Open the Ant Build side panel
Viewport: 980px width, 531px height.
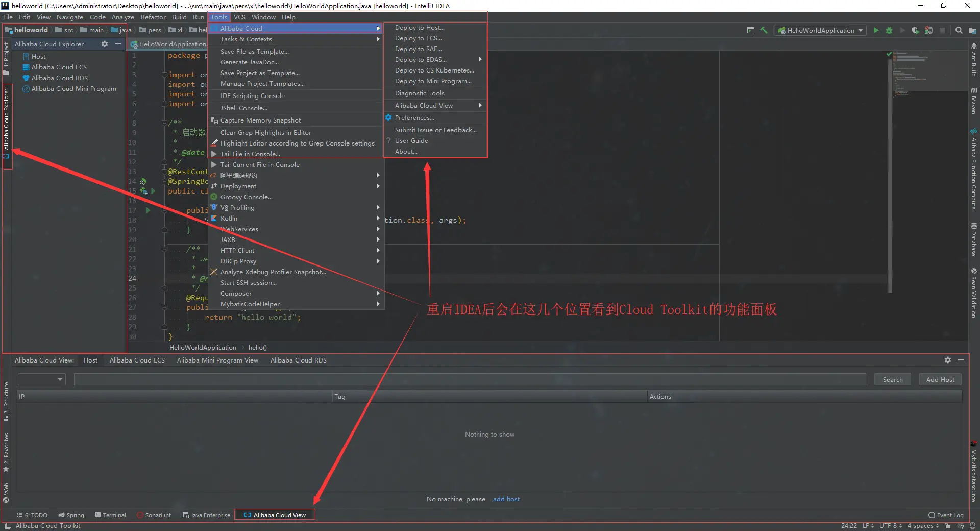pos(974,60)
